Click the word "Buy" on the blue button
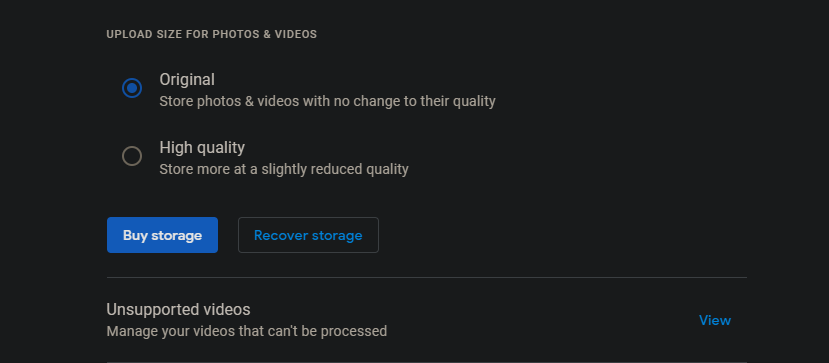The image size is (829, 363). point(135,236)
